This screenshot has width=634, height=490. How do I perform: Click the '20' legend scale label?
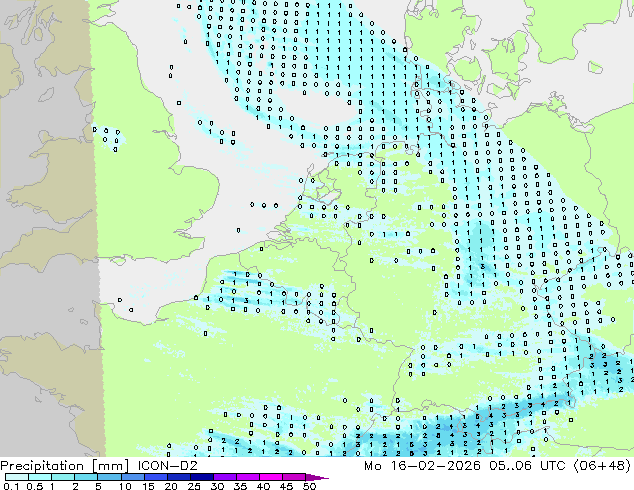click(171, 486)
